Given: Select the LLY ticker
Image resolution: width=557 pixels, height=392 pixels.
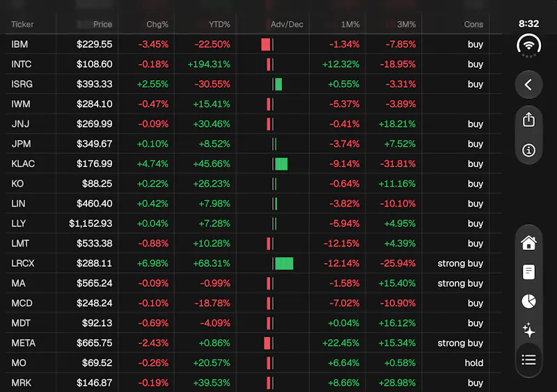Looking at the screenshot, I should pyautogui.click(x=19, y=224).
